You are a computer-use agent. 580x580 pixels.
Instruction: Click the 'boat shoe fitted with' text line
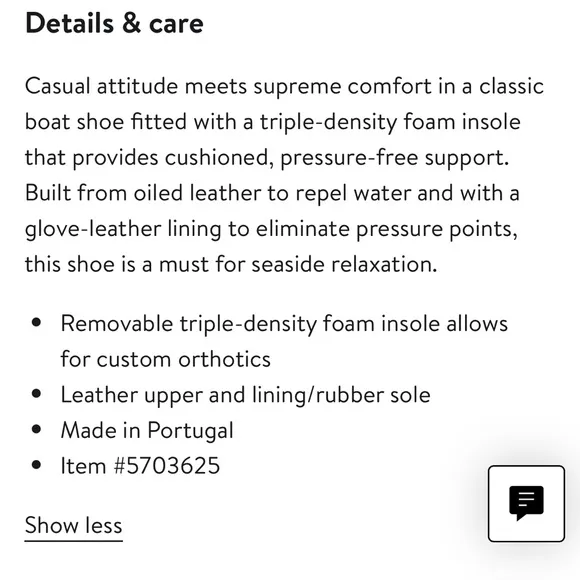click(x=273, y=122)
